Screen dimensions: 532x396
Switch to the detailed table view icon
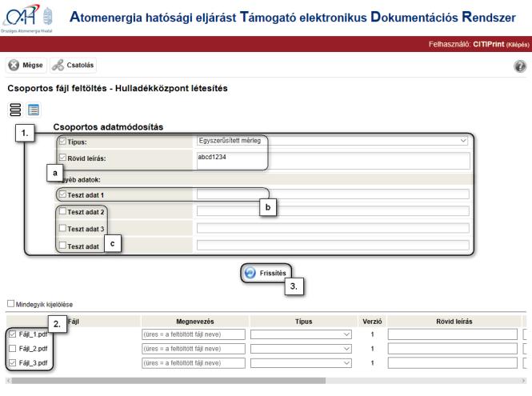tap(34, 110)
